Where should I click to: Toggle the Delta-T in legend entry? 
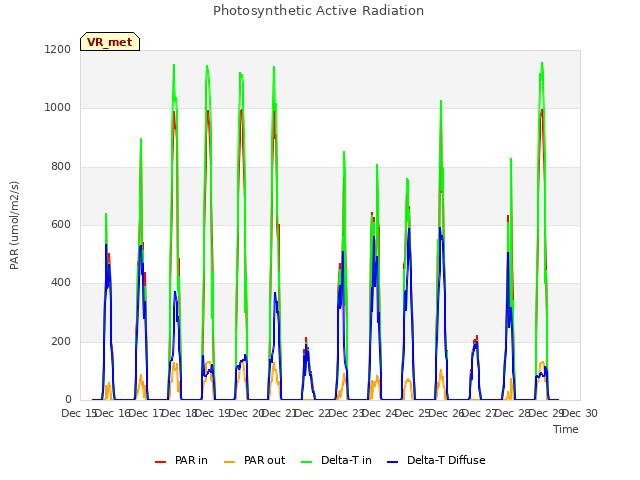pos(336,460)
